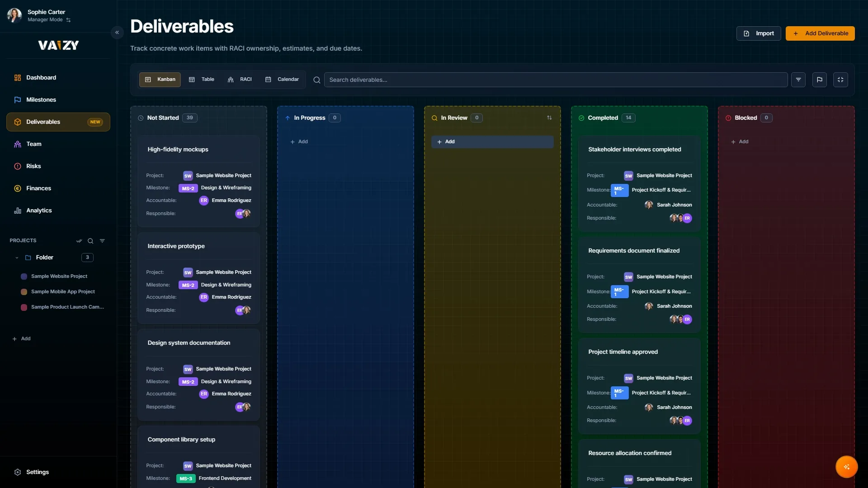Click the Search deliverables input field
The image size is (868, 488).
point(556,80)
